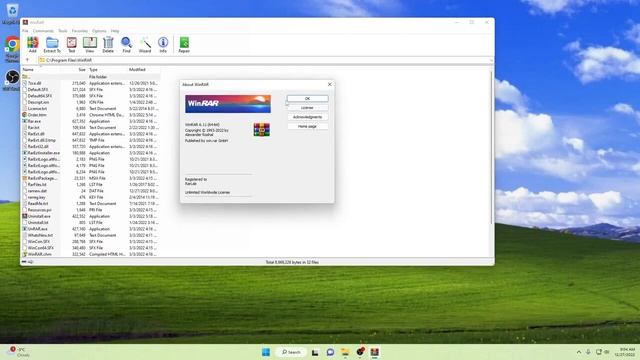Image resolution: width=640 pixels, height=360 pixels.
Task: Select the WhatsNew.txt file row
Action: tap(90, 235)
